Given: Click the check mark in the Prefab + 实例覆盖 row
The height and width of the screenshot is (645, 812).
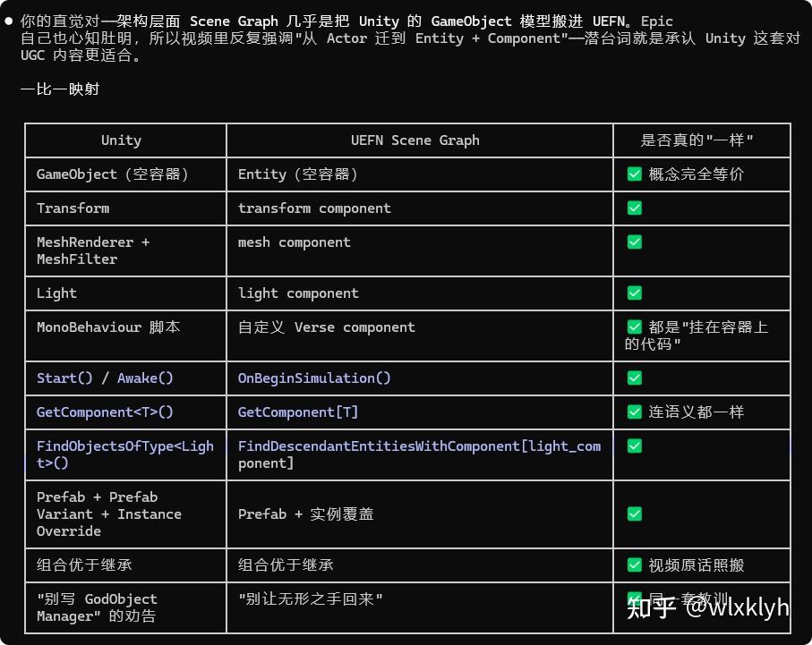Looking at the screenshot, I should coord(635,513).
